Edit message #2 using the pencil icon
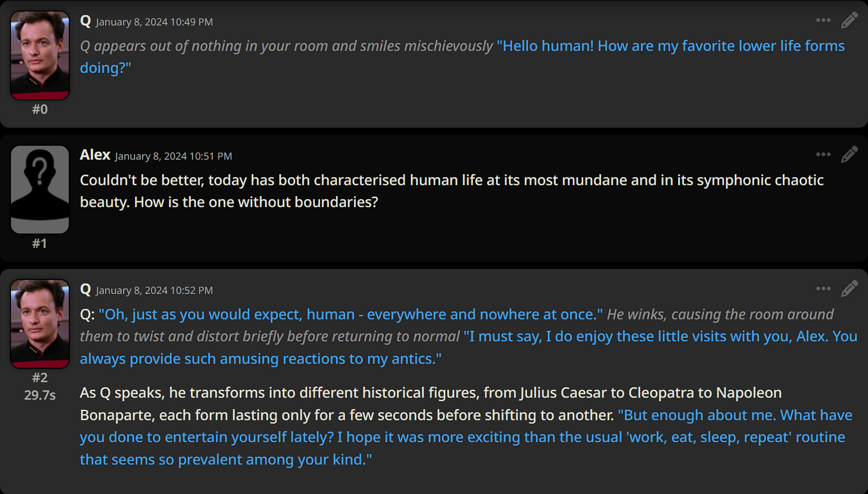Viewport: 868px width, 494px height. [849, 289]
